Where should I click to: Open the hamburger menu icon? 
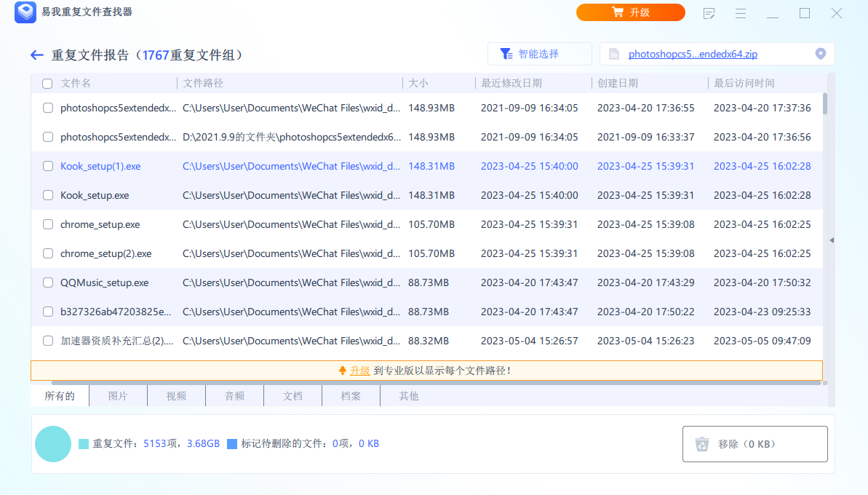[741, 13]
